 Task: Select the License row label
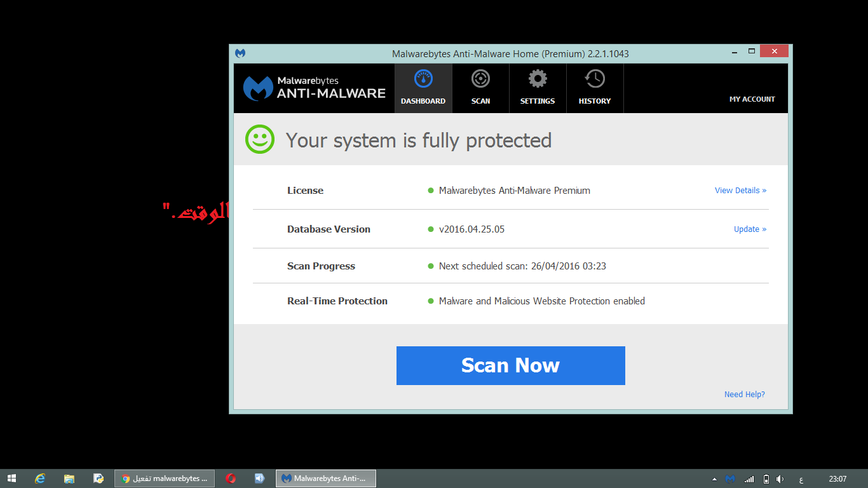pos(305,191)
